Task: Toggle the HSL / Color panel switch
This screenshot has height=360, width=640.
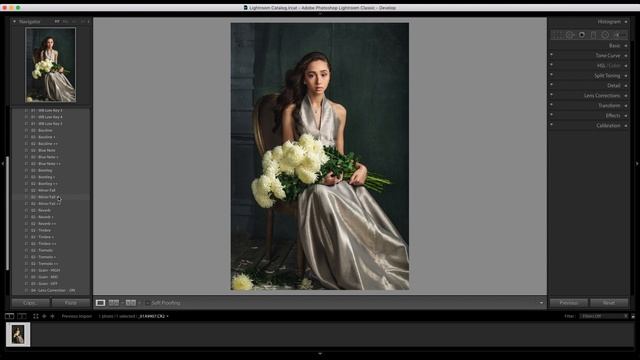Action: click(551, 64)
